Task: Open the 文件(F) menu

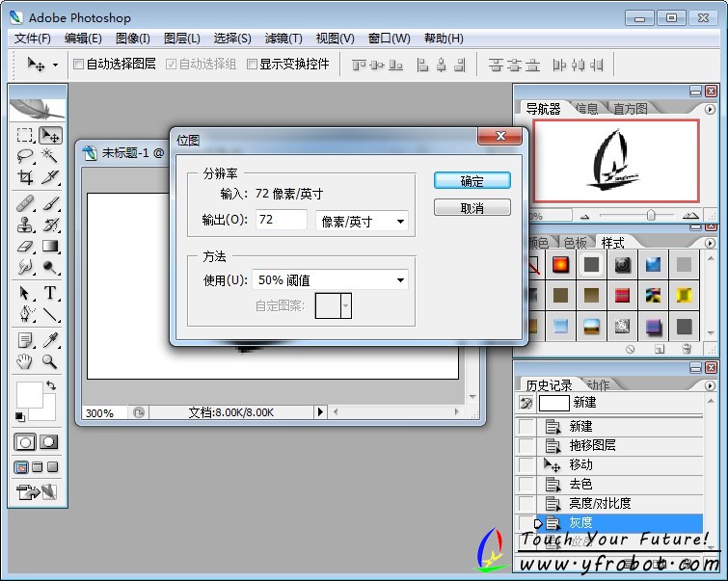Action: 32,38
